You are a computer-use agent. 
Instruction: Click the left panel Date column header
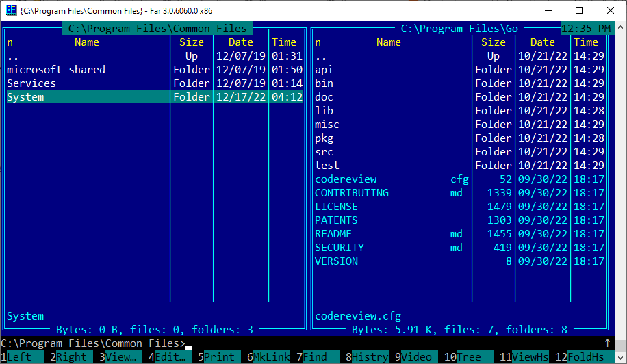tap(241, 42)
